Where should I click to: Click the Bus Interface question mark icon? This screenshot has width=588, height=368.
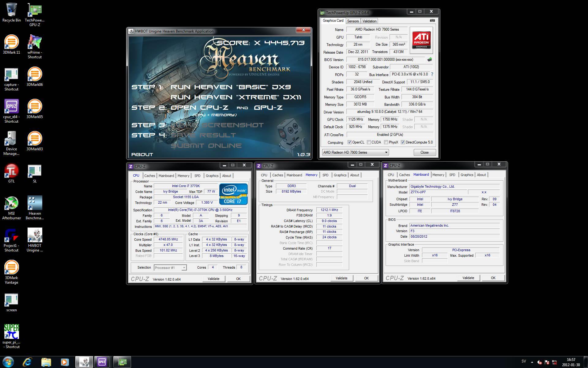pos(432,74)
